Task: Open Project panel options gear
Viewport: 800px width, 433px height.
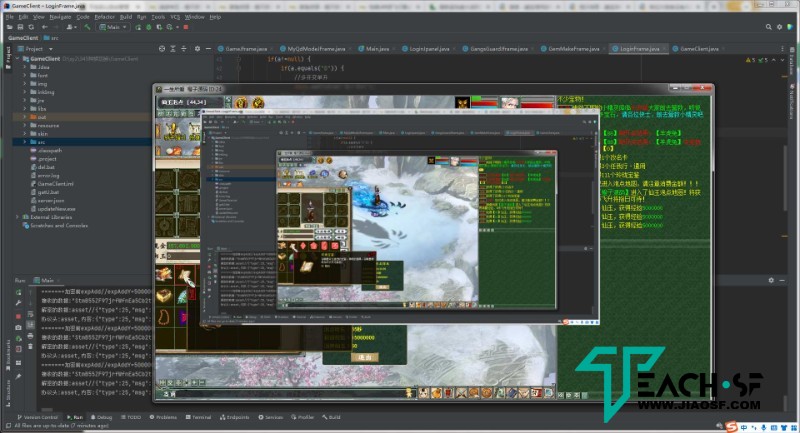Action: [197, 49]
